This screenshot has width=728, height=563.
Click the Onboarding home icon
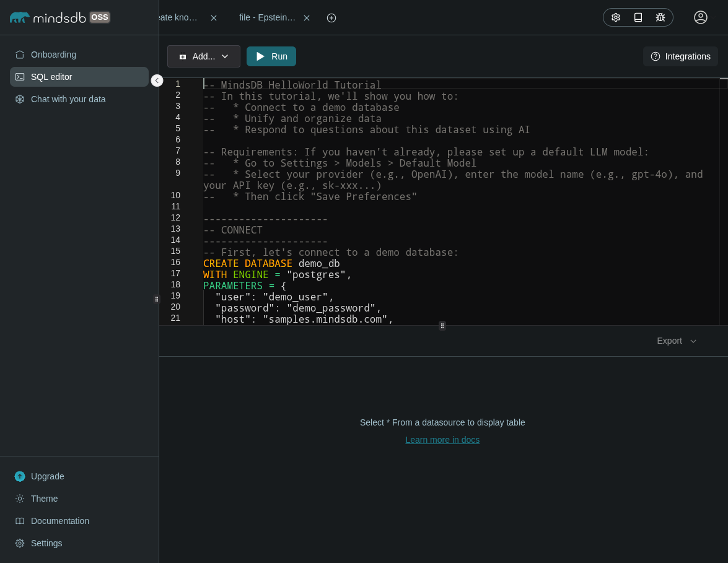pyautogui.click(x=19, y=55)
